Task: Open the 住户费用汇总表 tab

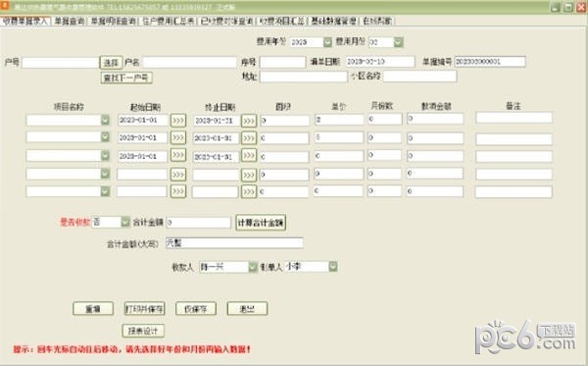Action: point(169,21)
